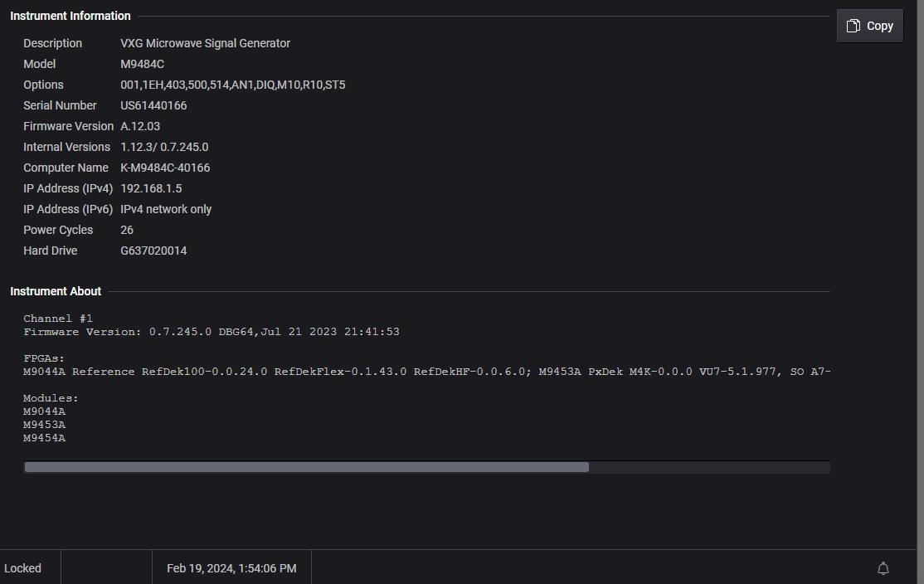
Task: Select the Instrument About section header
Action: pyautogui.click(x=56, y=291)
